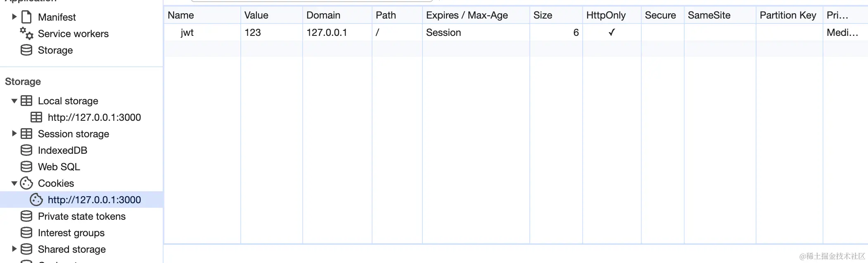Expand the Session storage tree node
868x263 pixels.
coord(14,133)
